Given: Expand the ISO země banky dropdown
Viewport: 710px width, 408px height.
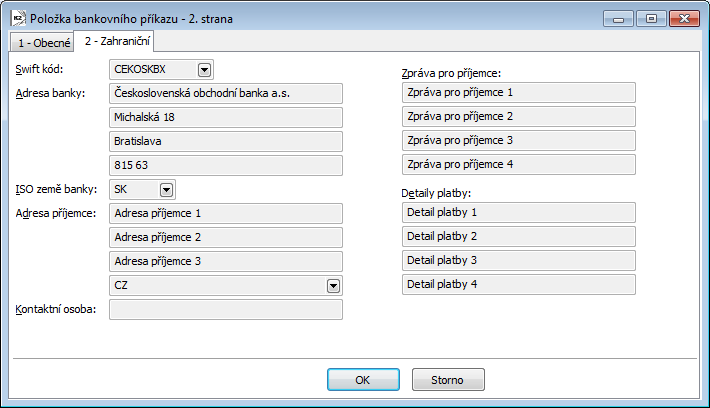Looking at the screenshot, I should pos(167,190).
